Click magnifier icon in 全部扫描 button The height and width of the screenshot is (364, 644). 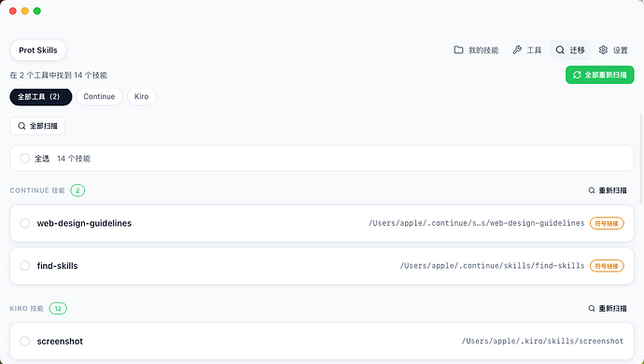[x=21, y=126]
